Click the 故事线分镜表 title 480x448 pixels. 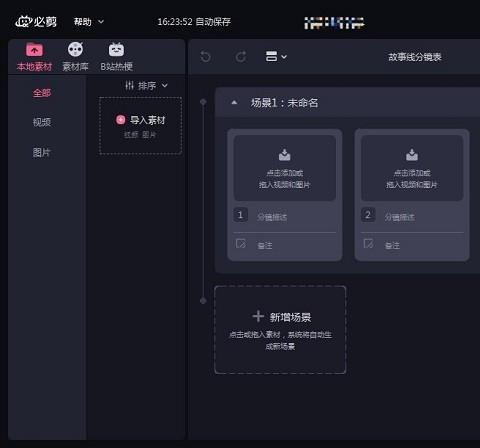pos(415,57)
